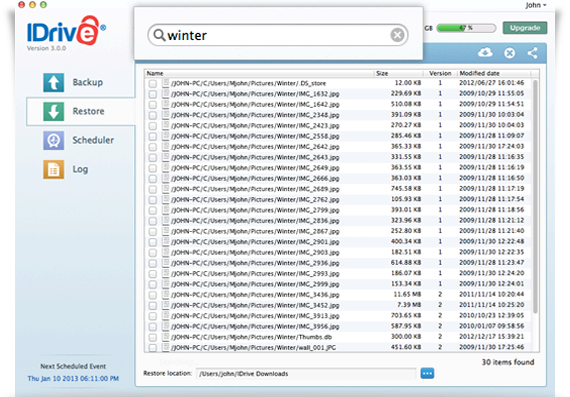Viewport: 570px width, 397px height.
Task: Check the IMG_2689.jpg checkbox
Action: pyautogui.click(x=153, y=189)
